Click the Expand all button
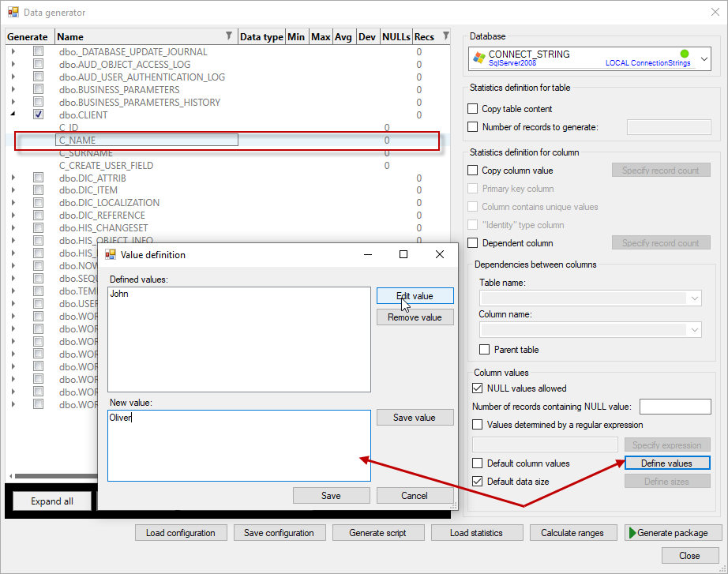Viewport: 728px width, 574px height. point(52,501)
